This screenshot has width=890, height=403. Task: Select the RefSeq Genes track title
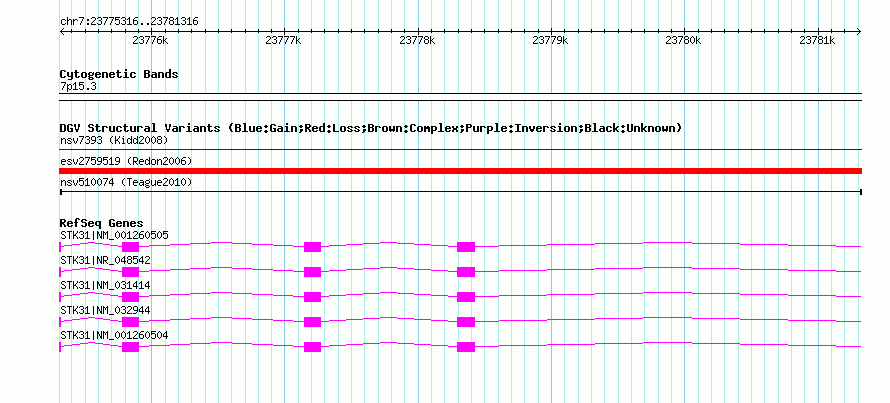[102, 223]
